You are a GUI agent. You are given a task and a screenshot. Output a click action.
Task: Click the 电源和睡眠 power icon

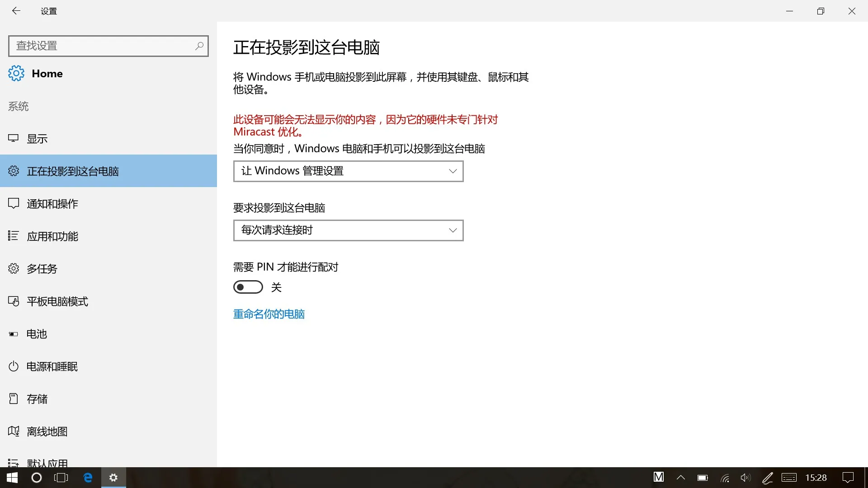click(14, 366)
